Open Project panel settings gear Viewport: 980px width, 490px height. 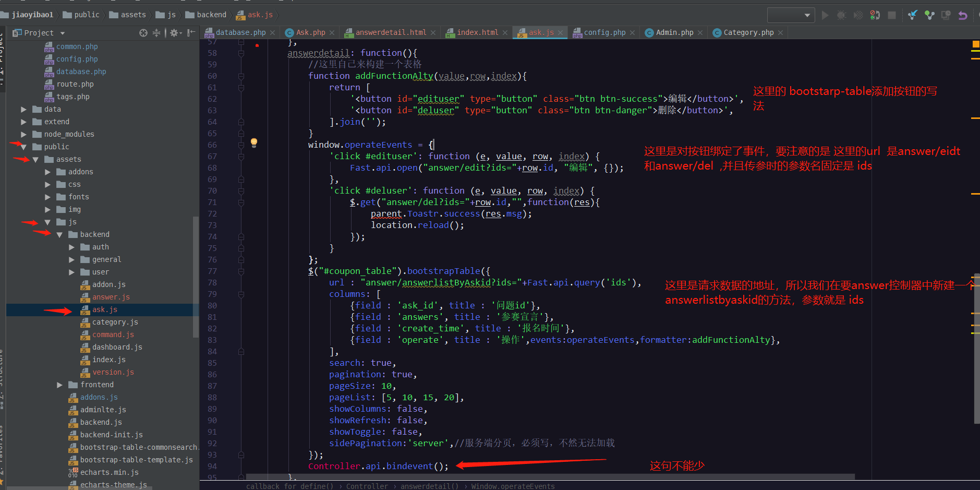click(x=176, y=33)
